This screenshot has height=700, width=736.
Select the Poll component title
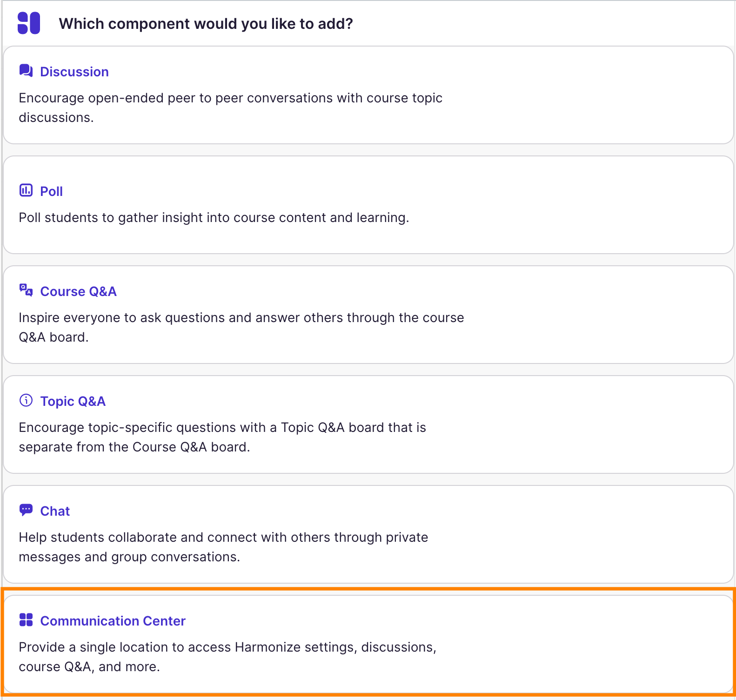(x=51, y=191)
